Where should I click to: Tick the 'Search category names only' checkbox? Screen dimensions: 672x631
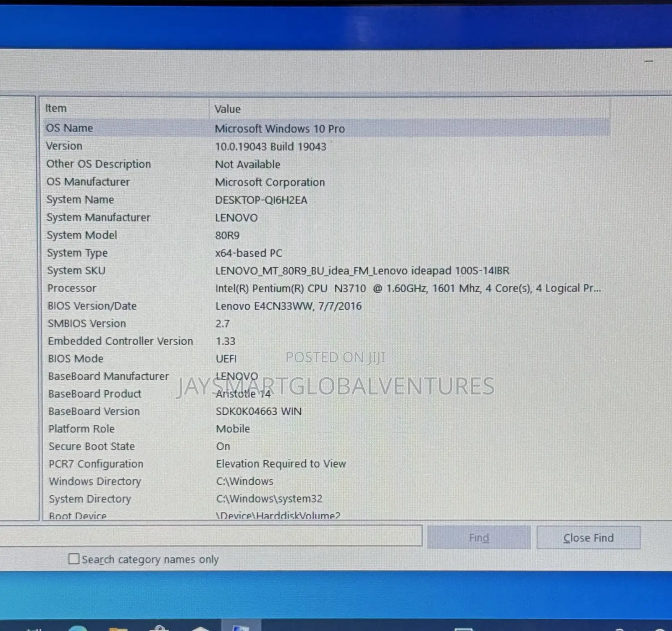click(x=74, y=559)
